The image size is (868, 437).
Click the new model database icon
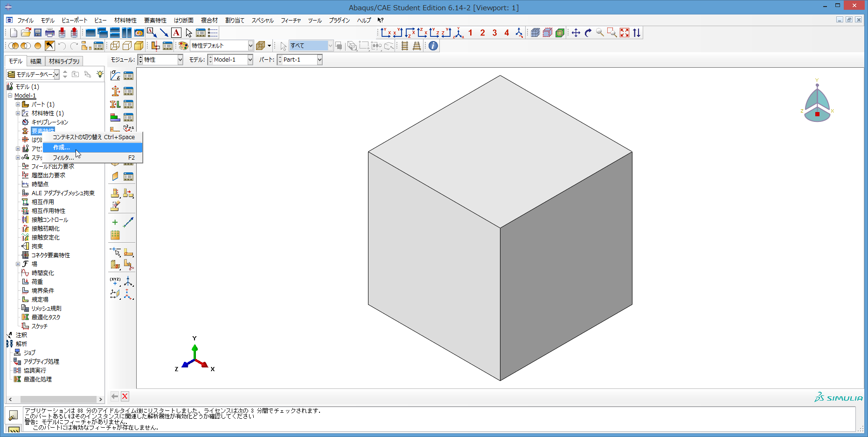pyautogui.click(x=14, y=33)
